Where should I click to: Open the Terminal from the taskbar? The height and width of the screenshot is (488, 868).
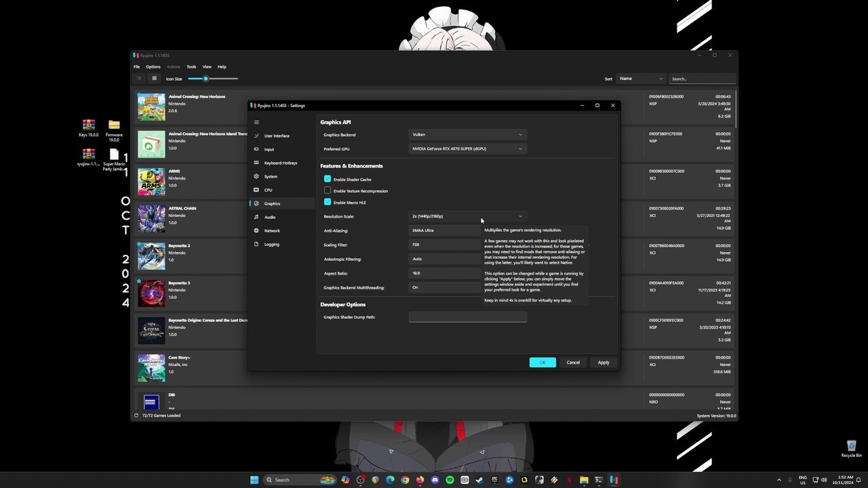click(599, 480)
